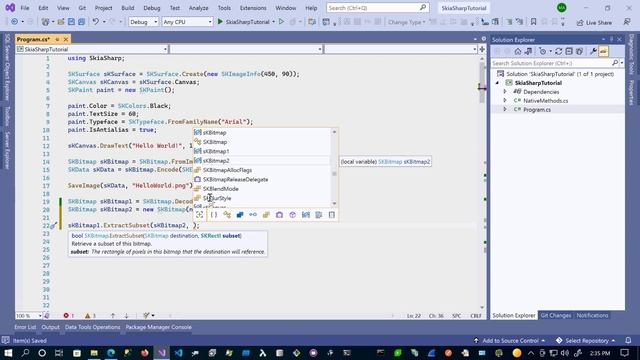The width and height of the screenshot is (640, 360).
Task: Expand the Program.cs tree node
Action: pyautogui.click(x=505, y=109)
